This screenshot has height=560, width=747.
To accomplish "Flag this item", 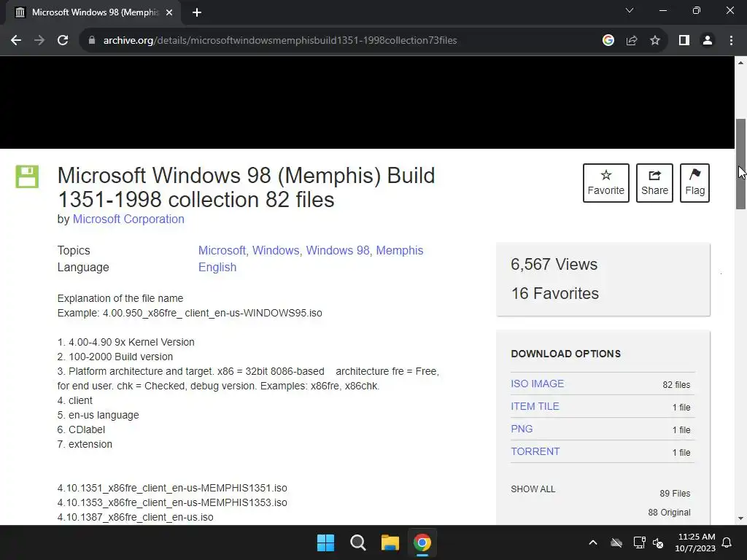I will click(x=694, y=183).
